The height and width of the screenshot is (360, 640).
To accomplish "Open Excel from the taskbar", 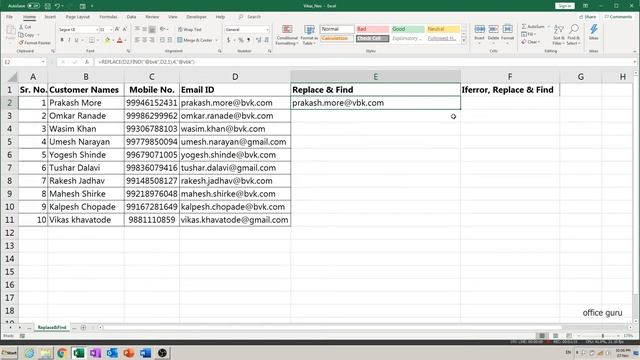I will (x=78, y=353).
